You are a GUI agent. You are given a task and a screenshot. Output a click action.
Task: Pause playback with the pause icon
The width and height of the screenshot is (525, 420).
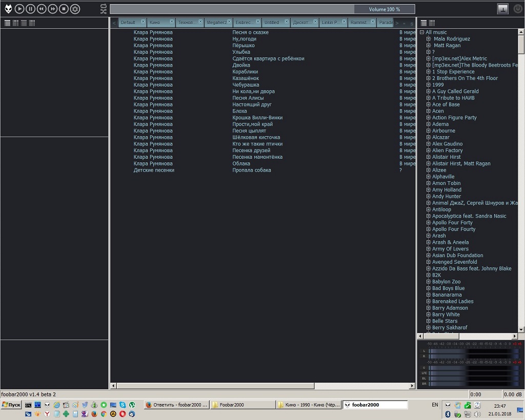(x=30, y=9)
